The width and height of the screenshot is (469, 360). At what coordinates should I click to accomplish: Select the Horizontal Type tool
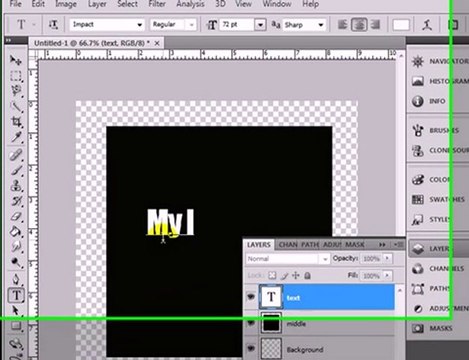pos(16,295)
